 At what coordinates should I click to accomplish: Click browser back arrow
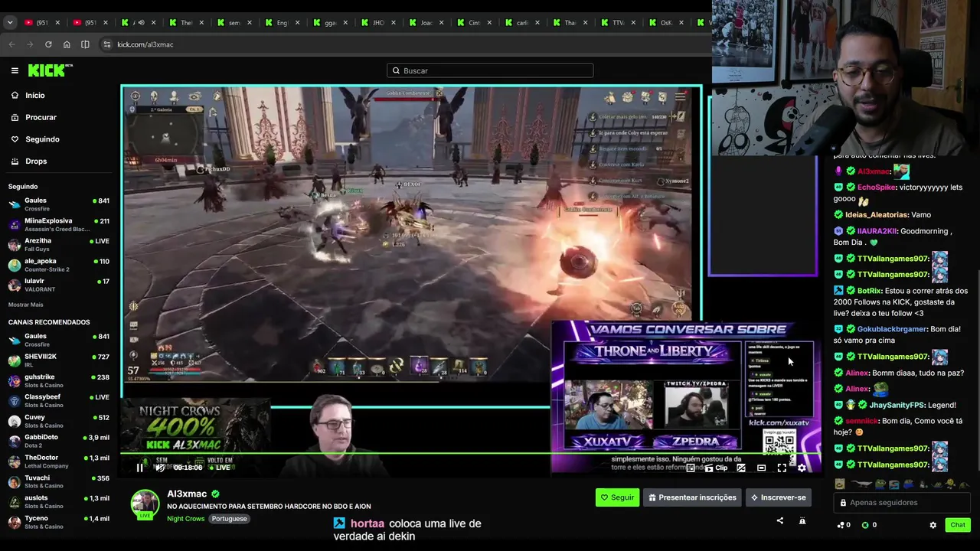pos(11,44)
